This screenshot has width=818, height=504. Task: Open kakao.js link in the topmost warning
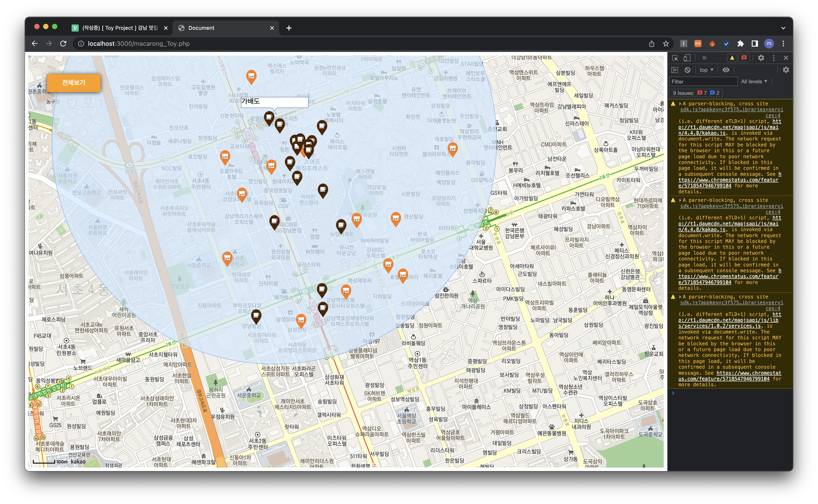click(x=729, y=127)
